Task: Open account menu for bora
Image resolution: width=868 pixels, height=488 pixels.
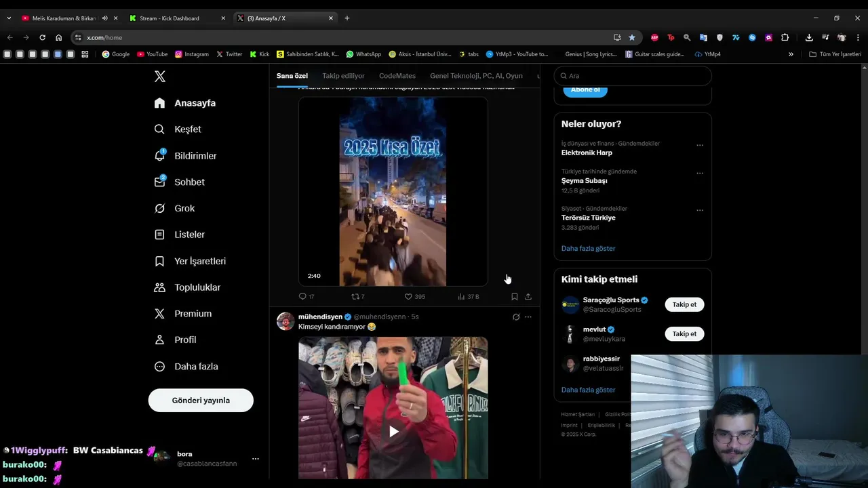Action: coord(255,459)
